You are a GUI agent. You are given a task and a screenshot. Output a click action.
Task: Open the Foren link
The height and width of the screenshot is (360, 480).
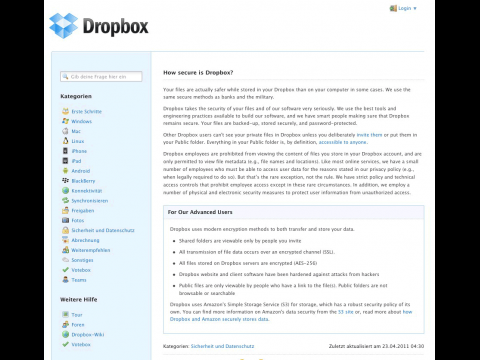point(78,325)
